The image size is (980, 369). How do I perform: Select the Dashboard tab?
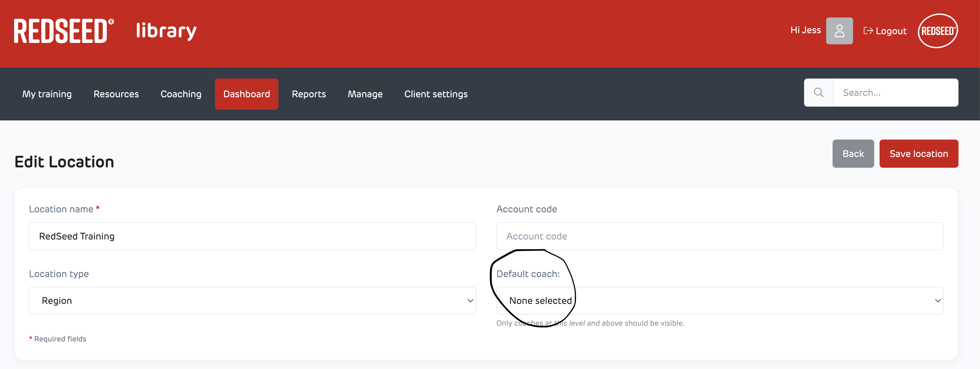pyautogui.click(x=247, y=94)
